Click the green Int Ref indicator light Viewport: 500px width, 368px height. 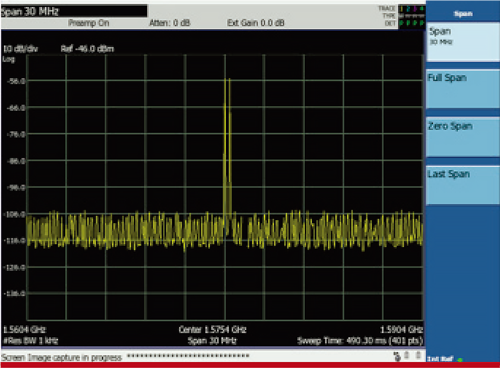tap(460, 360)
